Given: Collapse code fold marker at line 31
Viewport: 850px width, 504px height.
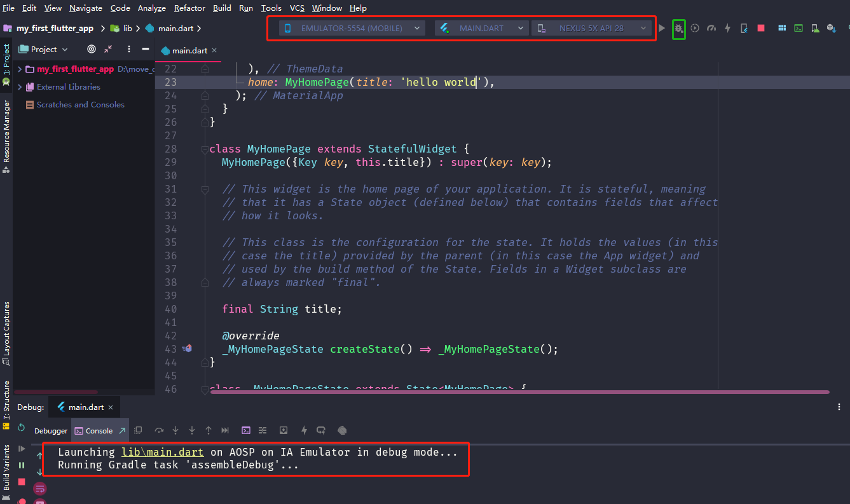Looking at the screenshot, I should [205, 189].
